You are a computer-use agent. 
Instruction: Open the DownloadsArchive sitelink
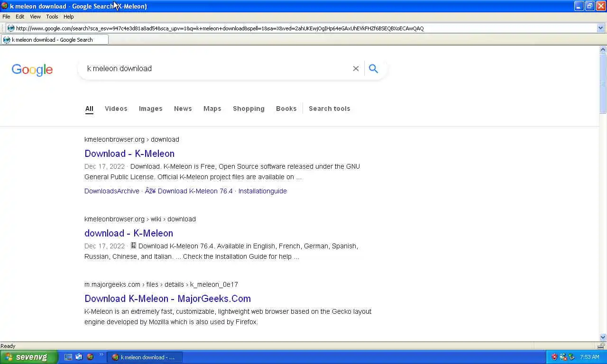112,191
